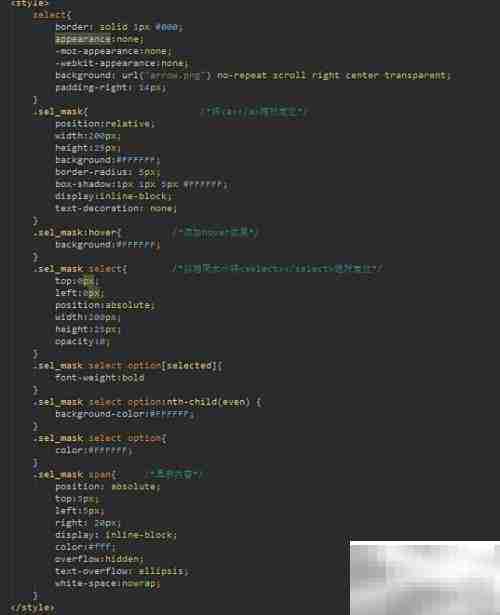Click the text-overflow: ellipsis line

[122, 571]
